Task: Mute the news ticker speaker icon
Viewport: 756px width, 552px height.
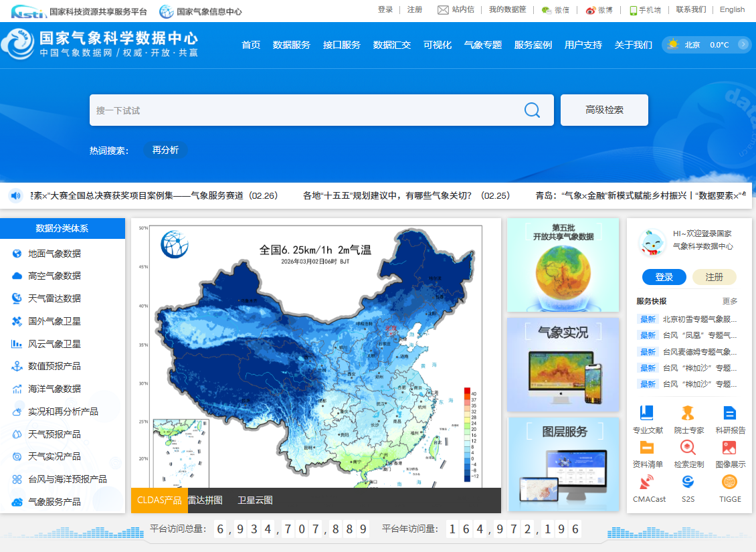Action: coord(16,195)
